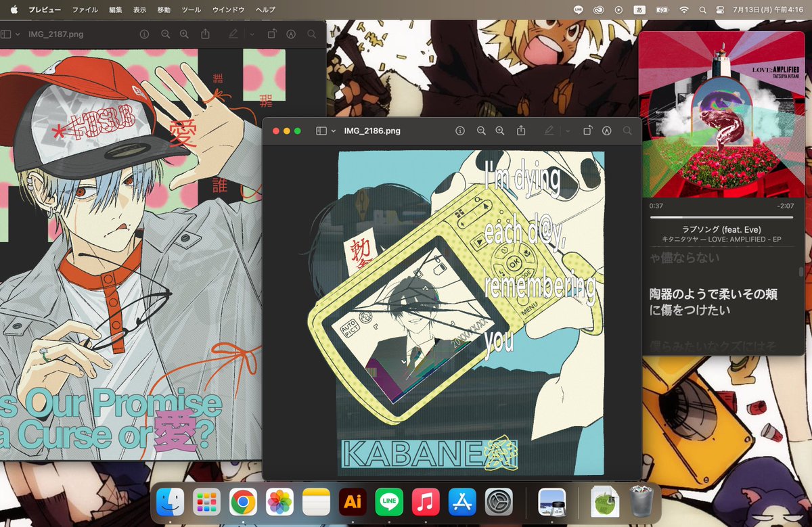Click song title ラブソング (feat. Eve)
Image resolution: width=812 pixels, height=527 pixels.
tap(721, 229)
